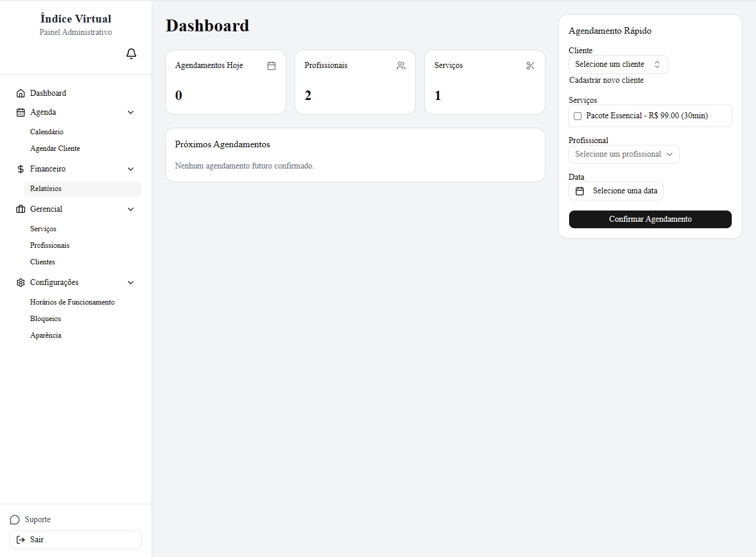Collapse the Agenda section chevron
The height and width of the screenshot is (557, 756).
131,112
